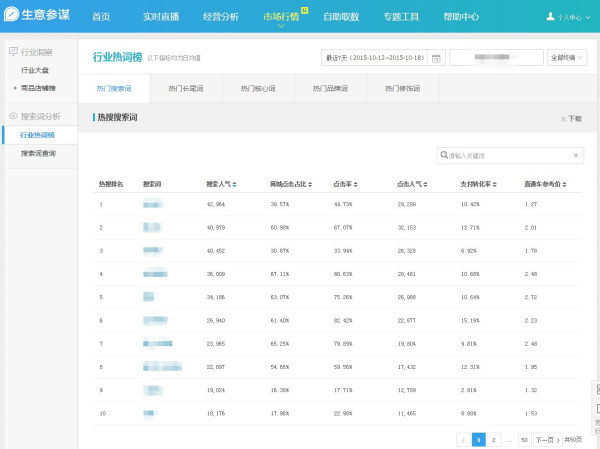This screenshot has width=600, height=449.
Task: Expand the 个人中心 dropdown arrow
Action: click(x=588, y=17)
